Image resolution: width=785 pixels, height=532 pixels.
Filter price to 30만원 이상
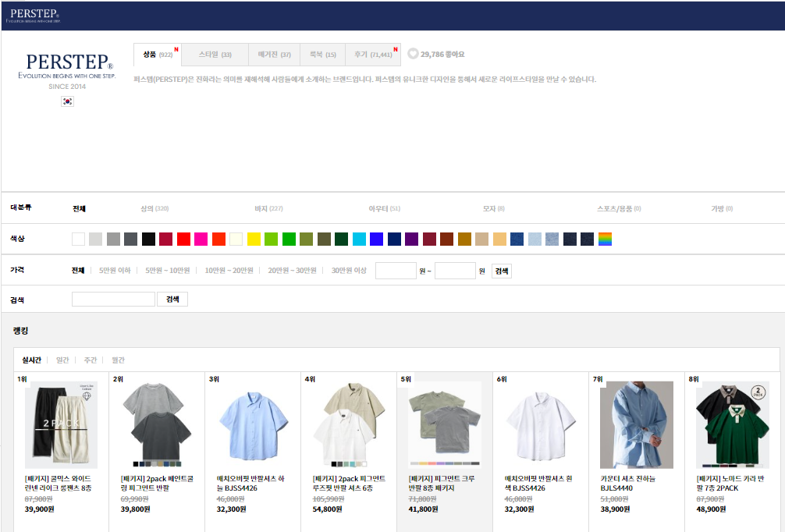click(349, 271)
